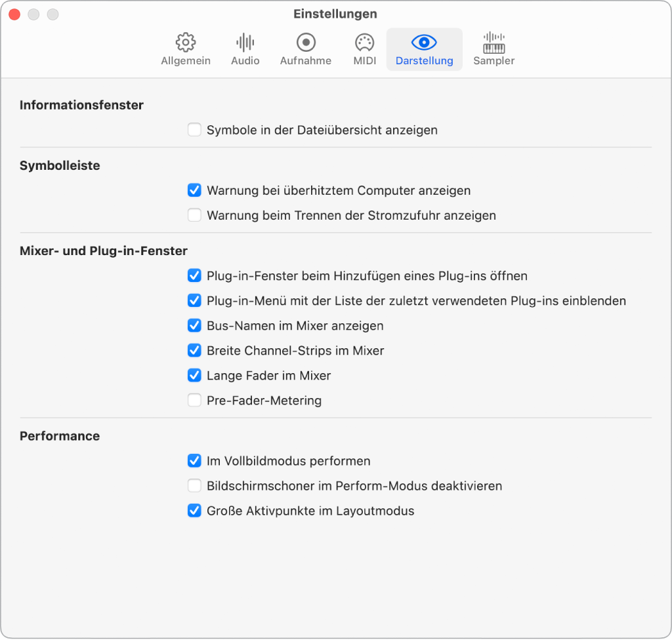The height and width of the screenshot is (640, 672).
Task: Open the Allgemein gear icon pane
Action: point(186,43)
